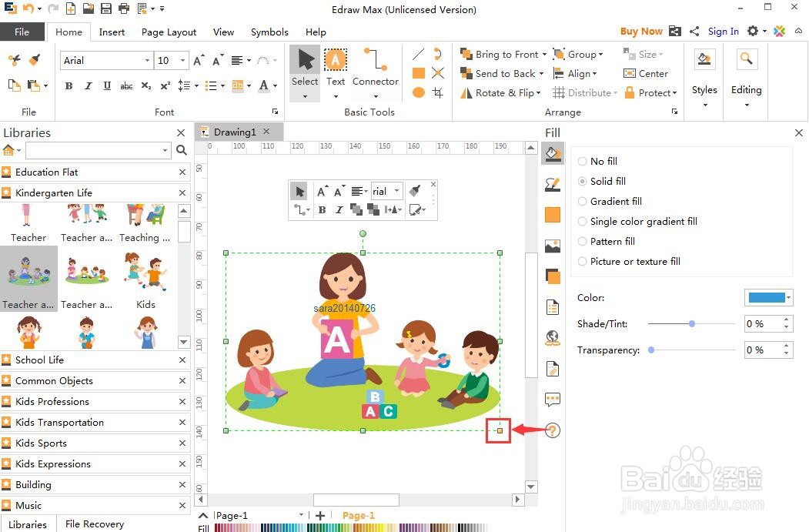The width and height of the screenshot is (809, 532).
Task: Open the font size 10 dropdown
Action: pos(182,60)
